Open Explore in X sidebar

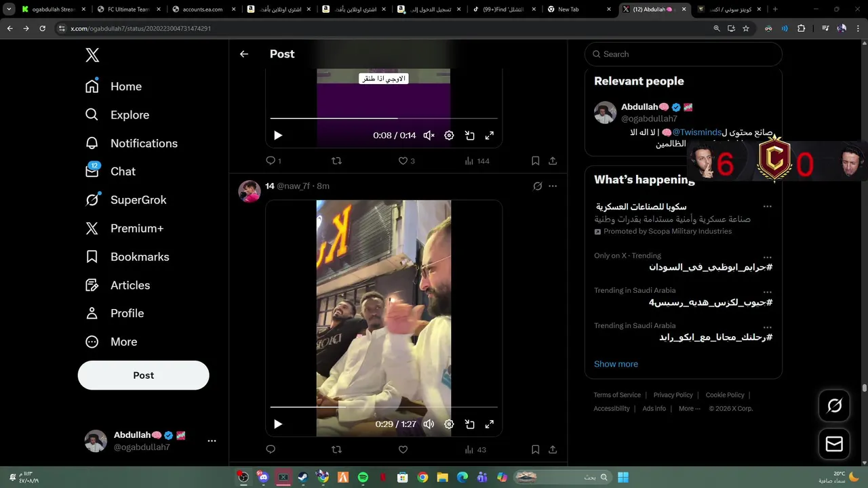pos(117,115)
